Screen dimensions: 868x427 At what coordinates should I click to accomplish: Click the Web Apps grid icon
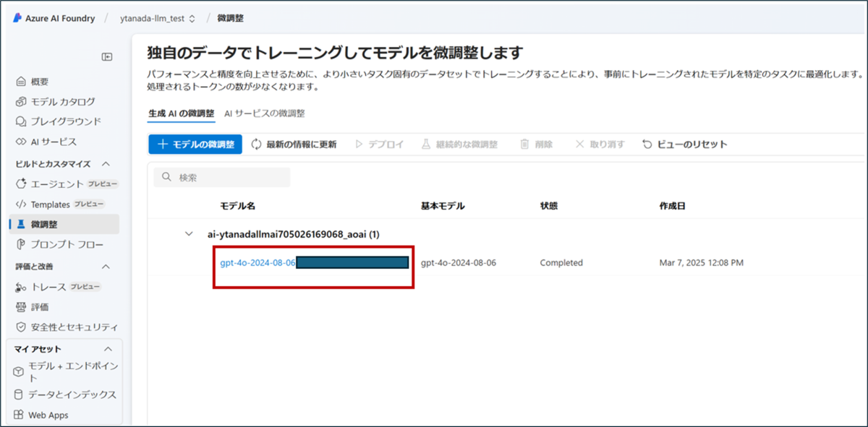[x=19, y=415]
